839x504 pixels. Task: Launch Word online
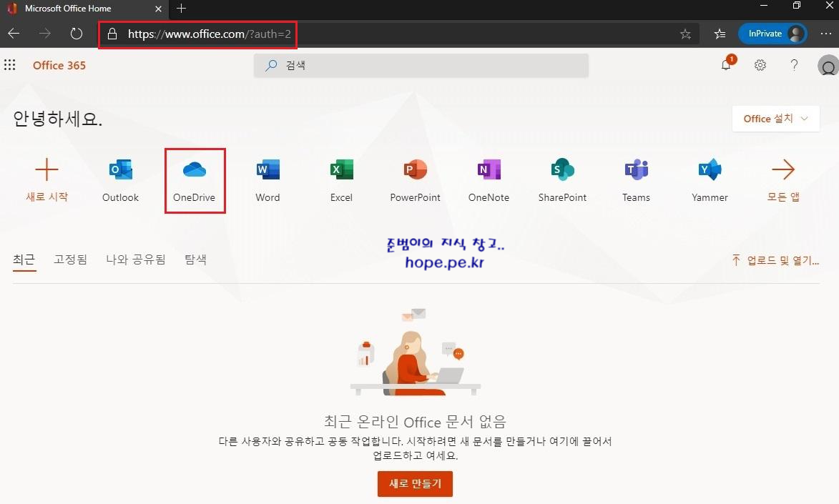(268, 180)
